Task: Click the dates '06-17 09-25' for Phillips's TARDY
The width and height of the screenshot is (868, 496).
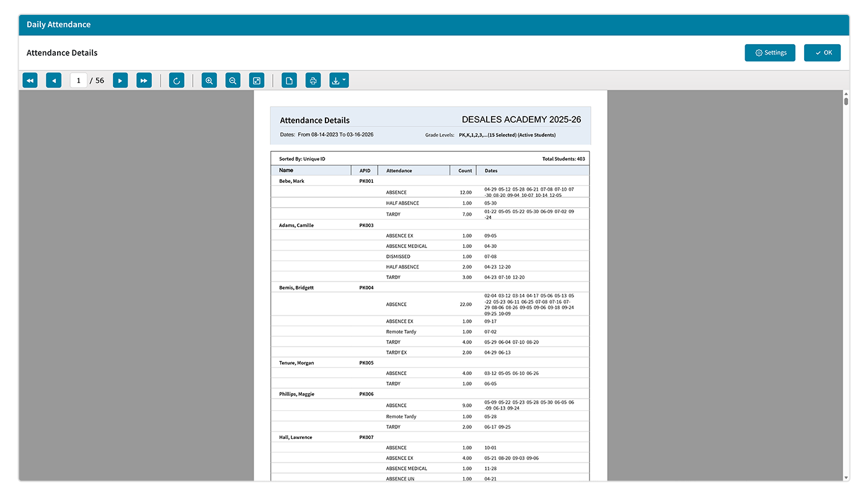Action: coord(497,427)
